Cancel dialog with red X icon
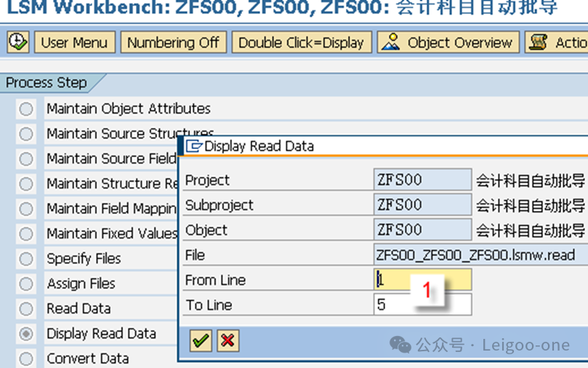 point(227,340)
